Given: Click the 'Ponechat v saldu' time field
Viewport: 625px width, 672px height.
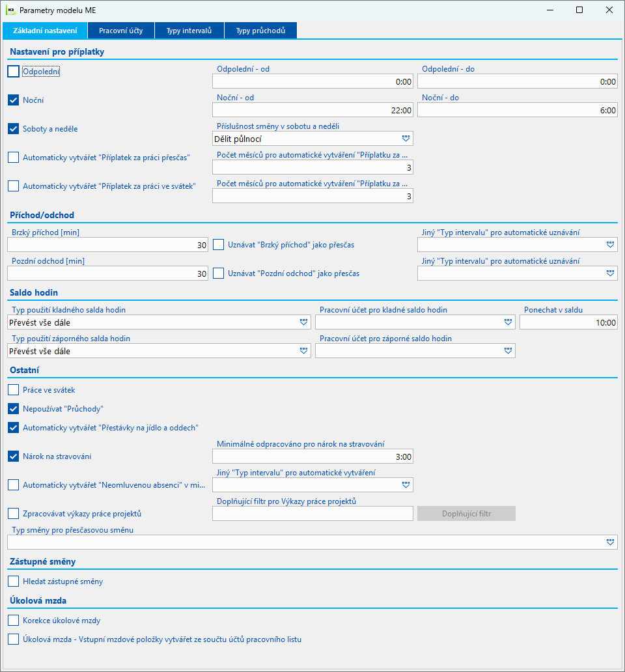Looking at the screenshot, I should pyautogui.click(x=568, y=322).
